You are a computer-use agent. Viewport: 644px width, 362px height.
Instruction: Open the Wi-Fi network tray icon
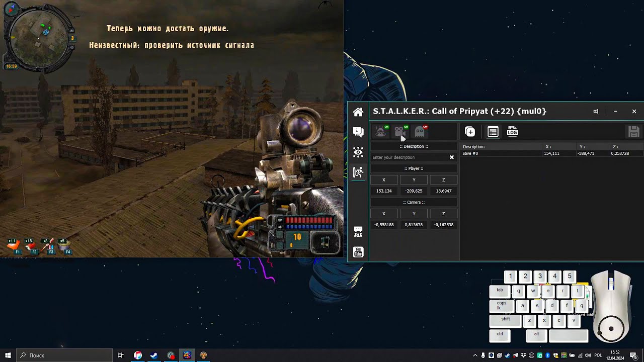tap(580, 355)
